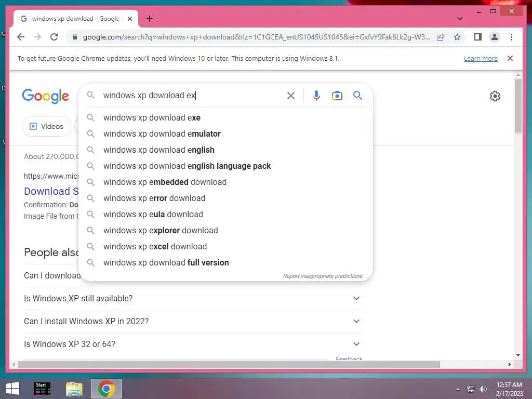The image size is (532, 399).
Task: Pick suggestion 'windows xp download full version'
Action: coord(225,262)
